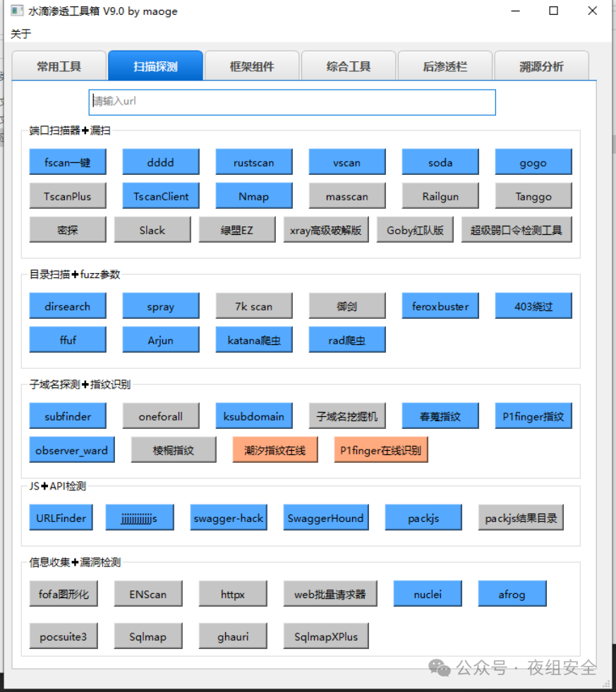The height and width of the screenshot is (692, 616).
Task: Open the 溯源分析 tab
Action: [541, 66]
